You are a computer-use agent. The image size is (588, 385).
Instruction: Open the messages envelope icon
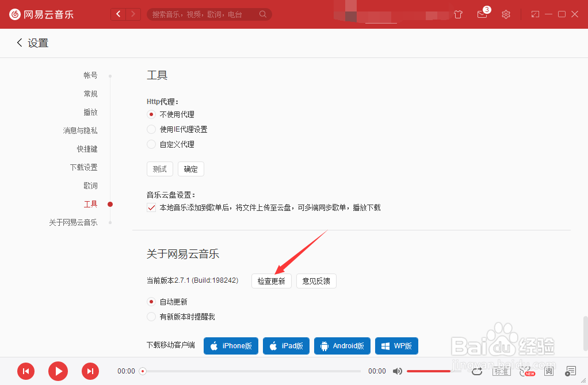point(482,14)
